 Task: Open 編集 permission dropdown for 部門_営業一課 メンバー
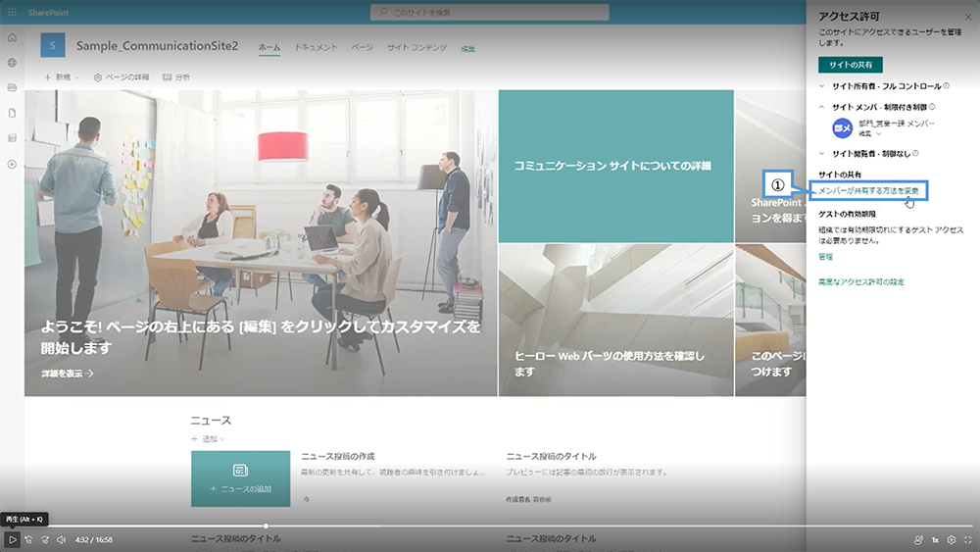click(870, 133)
